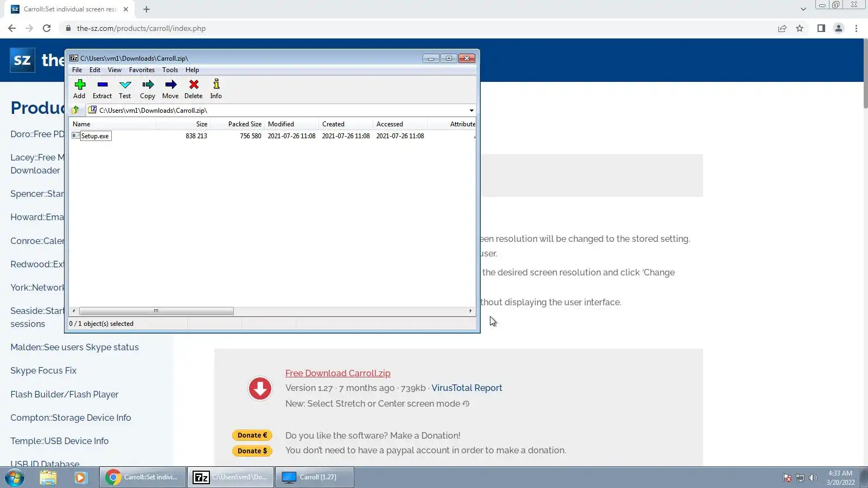Reload the Chrome page

coord(47,28)
